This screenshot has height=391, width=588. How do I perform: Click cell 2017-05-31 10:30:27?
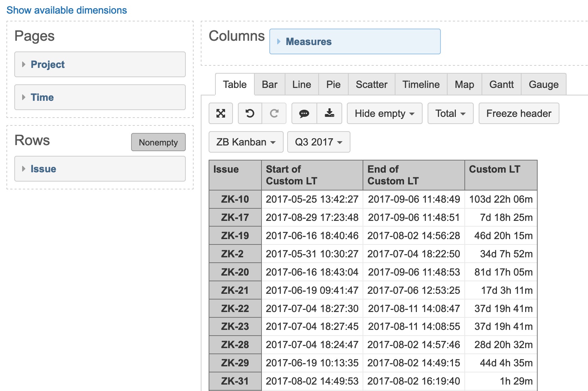pyautogui.click(x=312, y=254)
